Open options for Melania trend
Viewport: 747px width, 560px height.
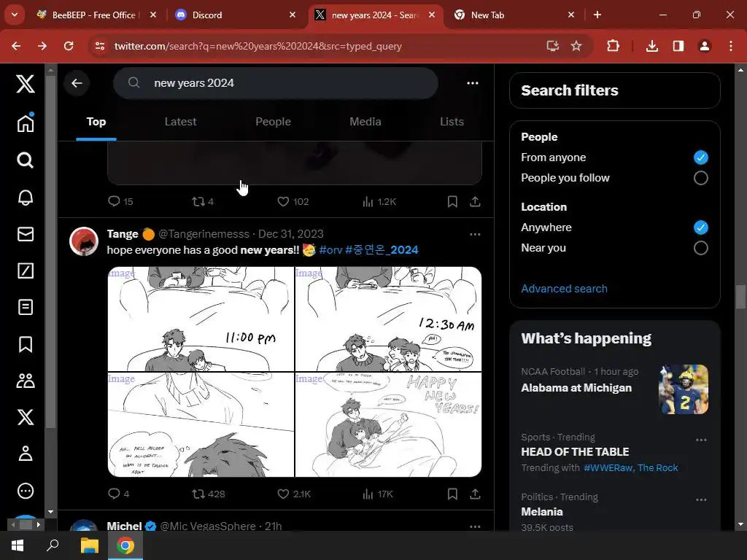pos(701,499)
